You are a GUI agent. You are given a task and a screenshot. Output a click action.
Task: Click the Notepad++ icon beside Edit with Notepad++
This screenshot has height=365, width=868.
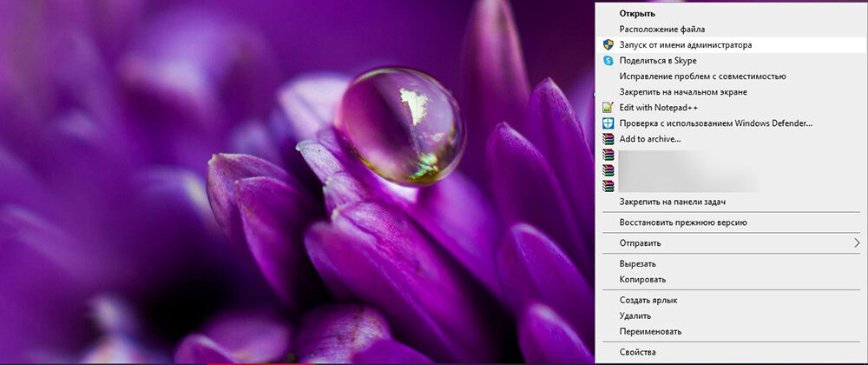(x=608, y=107)
